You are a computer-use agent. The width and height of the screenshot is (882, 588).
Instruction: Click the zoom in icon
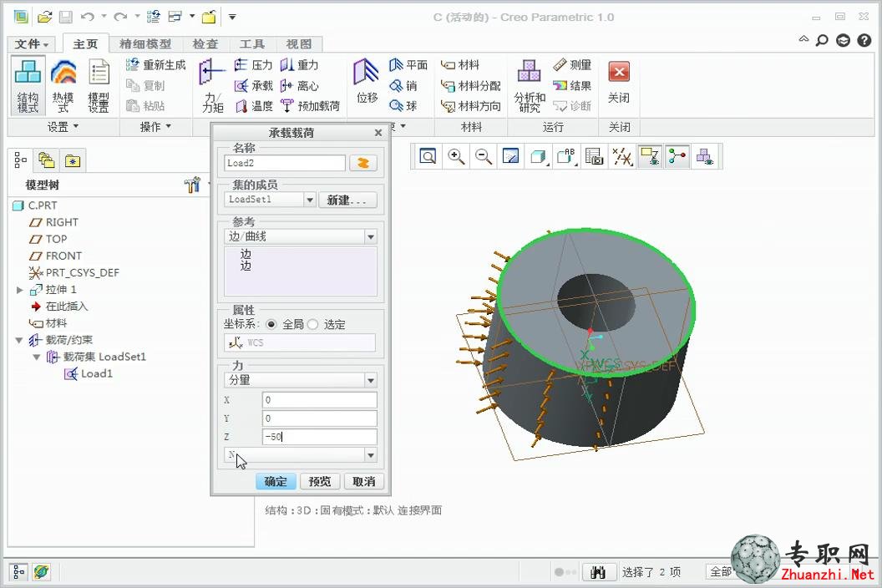(x=456, y=156)
